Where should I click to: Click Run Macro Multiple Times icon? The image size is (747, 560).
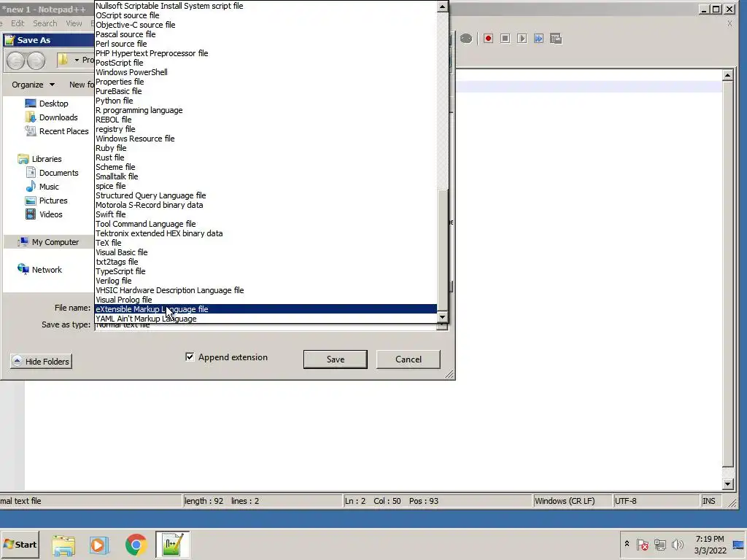click(x=539, y=39)
